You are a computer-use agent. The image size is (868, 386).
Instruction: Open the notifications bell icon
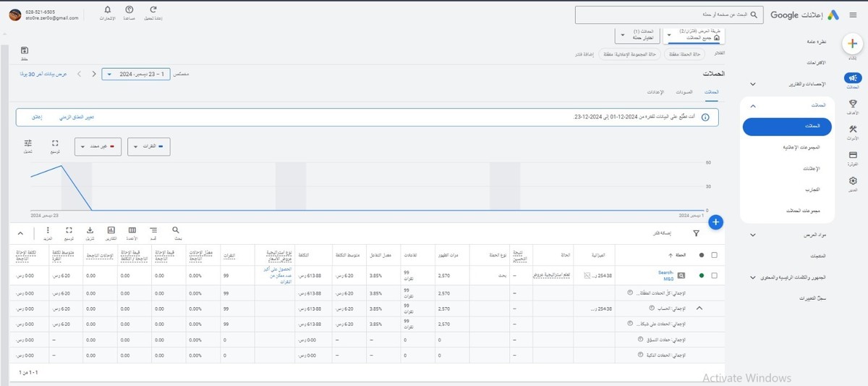[108, 10]
